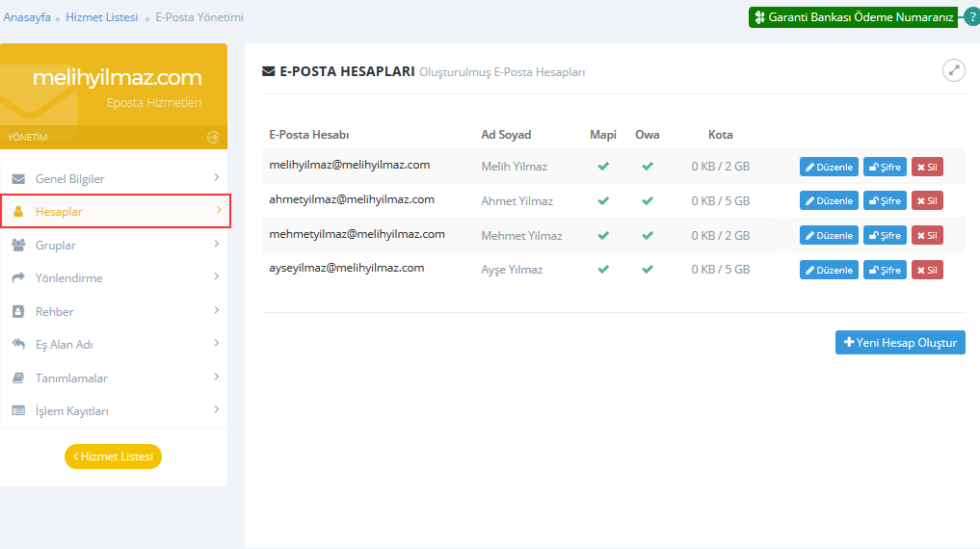Expand the Genel Bilgiler chevron

coord(217,177)
